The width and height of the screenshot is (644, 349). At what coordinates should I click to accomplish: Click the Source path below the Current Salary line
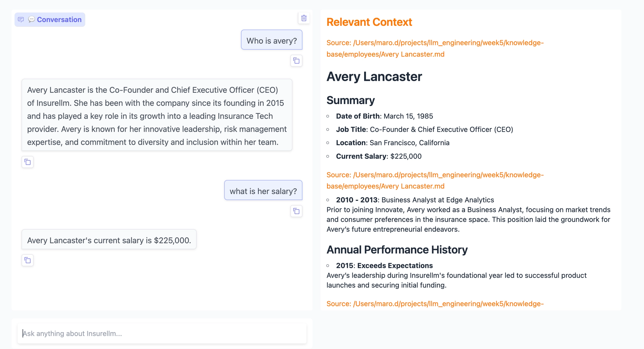[435, 180]
